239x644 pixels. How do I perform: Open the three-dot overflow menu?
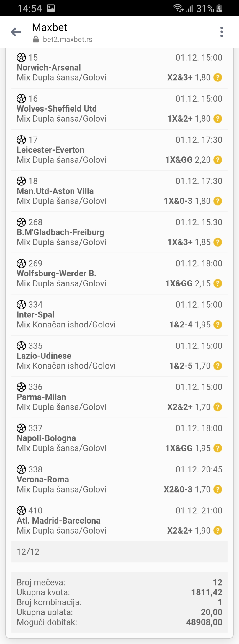pos(222,32)
